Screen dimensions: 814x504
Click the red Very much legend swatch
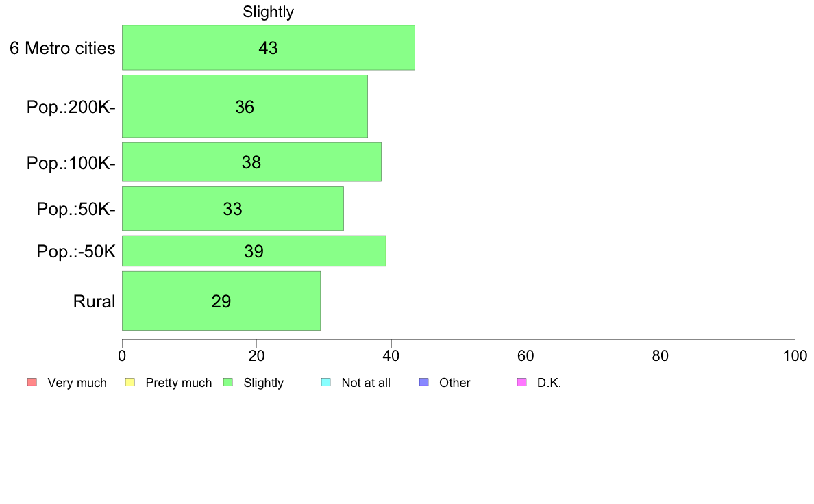click(32, 383)
